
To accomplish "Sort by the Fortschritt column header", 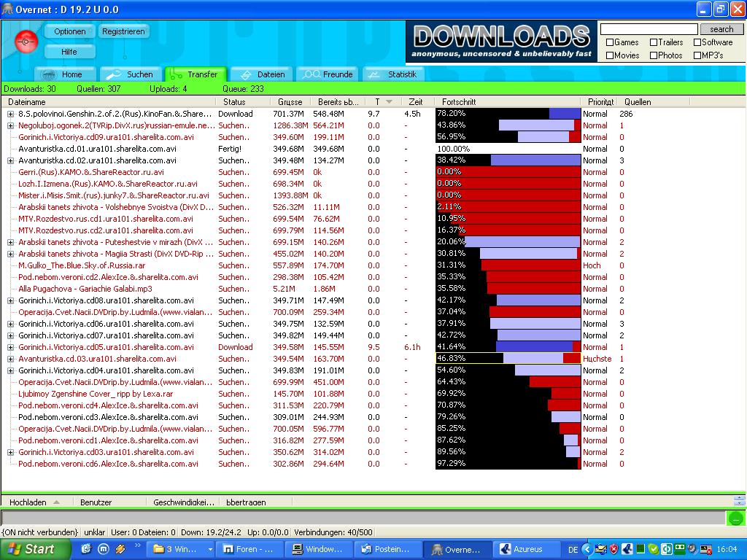I will pyautogui.click(x=508, y=102).
